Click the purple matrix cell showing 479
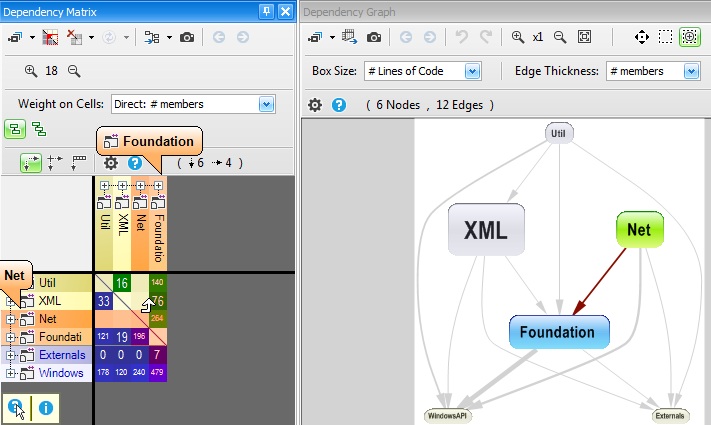 coord(157,373)
